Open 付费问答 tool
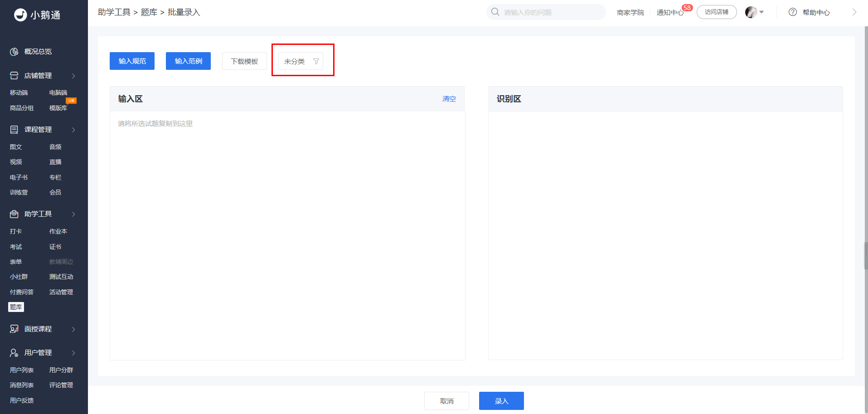Viewport: 868px width, 414px height. pyautogui.click(x=22, y=292)
